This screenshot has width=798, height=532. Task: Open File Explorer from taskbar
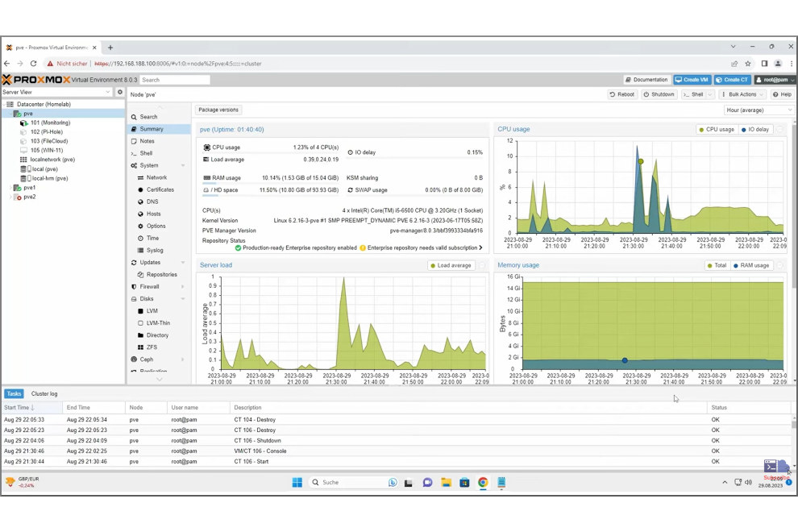pos(447,482)
